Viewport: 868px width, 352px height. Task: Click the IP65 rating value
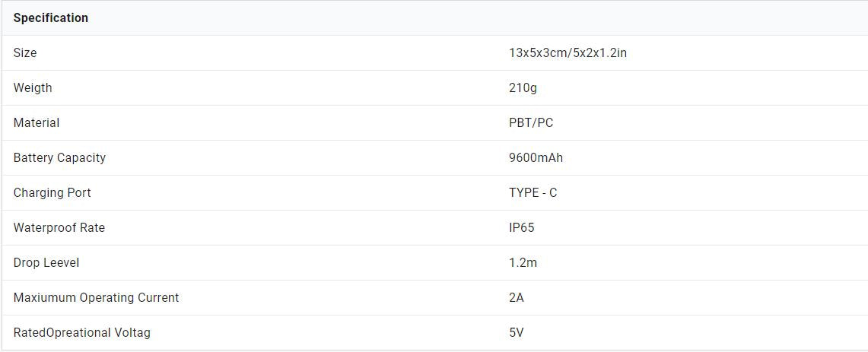click(x=522, y=227)
